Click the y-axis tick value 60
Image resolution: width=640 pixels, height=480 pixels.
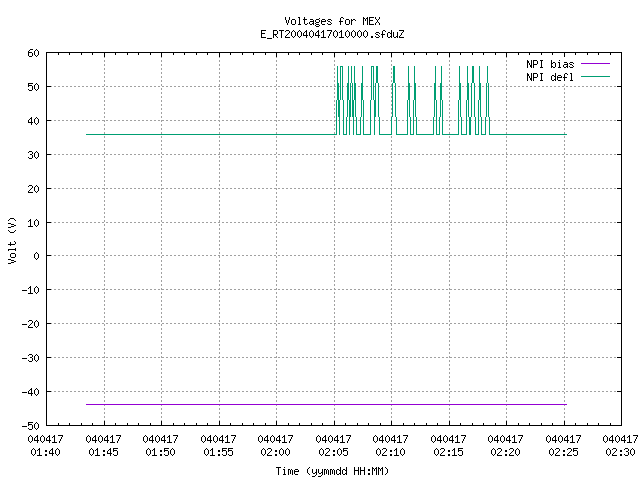33,53
